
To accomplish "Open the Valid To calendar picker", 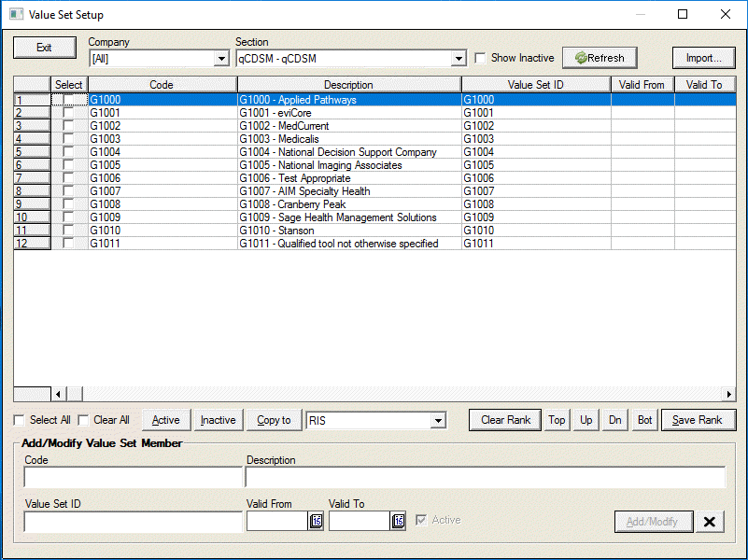I will 399,522.
